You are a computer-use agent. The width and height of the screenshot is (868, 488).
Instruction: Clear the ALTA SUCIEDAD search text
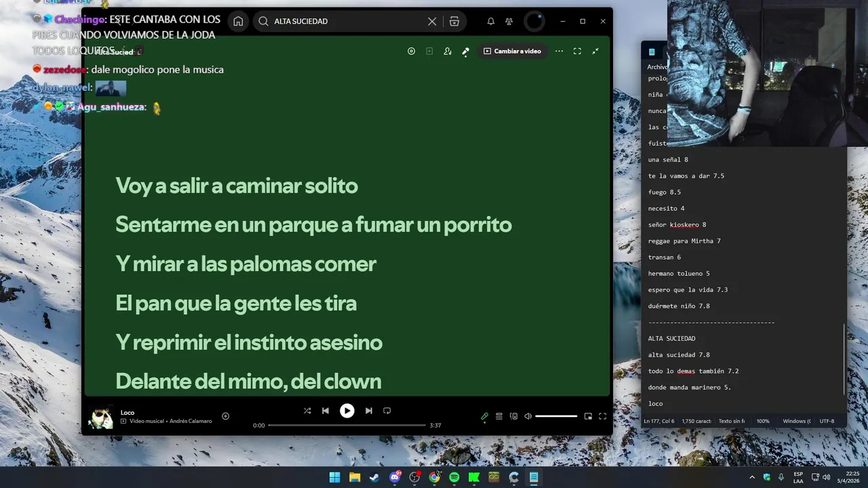(x=432, y=21)
